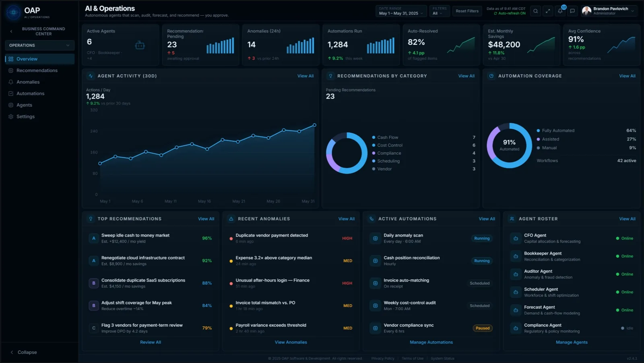Screen dimensions: 644x363
Task: Click the Assisted legend purple dot
Action: [539, 139]
